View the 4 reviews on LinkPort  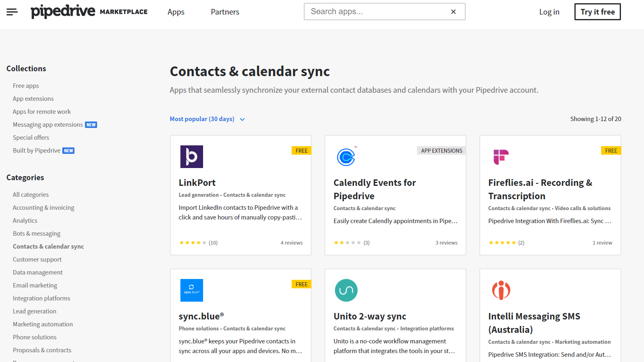[291, 243]
